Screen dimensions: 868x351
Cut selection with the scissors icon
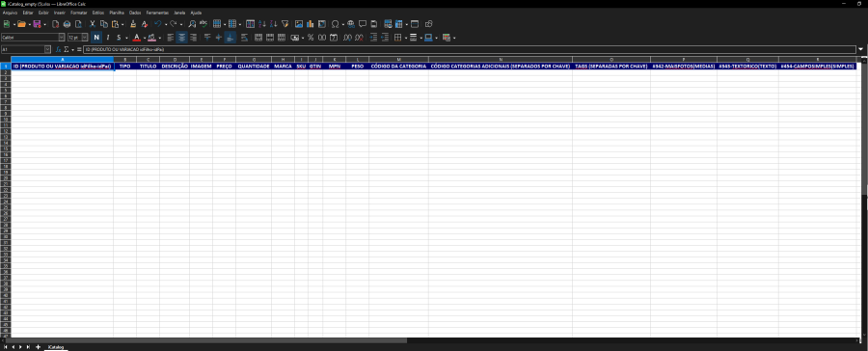click(93, 24)
